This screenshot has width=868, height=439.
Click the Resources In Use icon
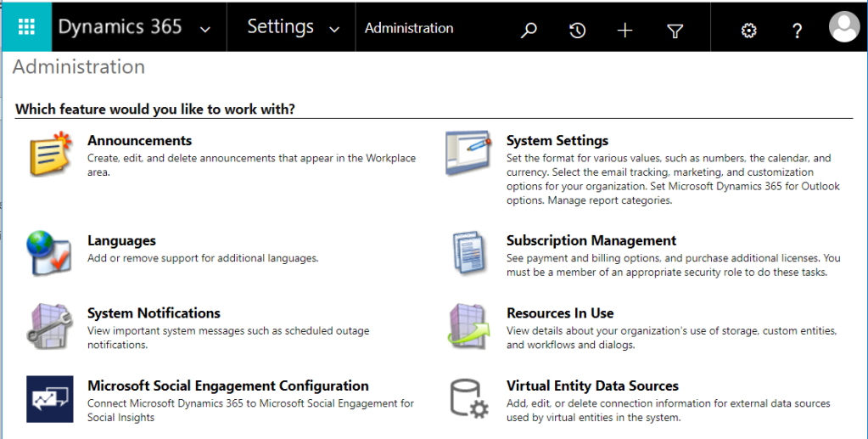468,325
